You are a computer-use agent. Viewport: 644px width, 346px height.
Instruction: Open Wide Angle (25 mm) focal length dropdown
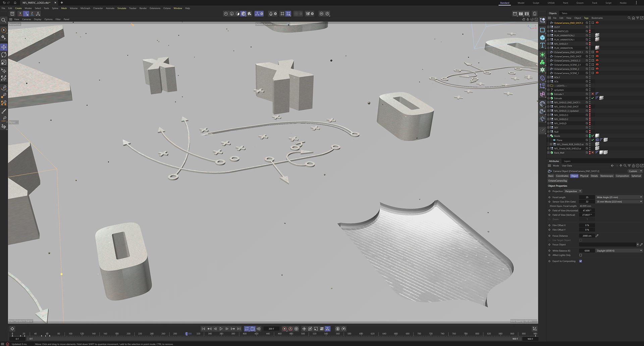619,197
